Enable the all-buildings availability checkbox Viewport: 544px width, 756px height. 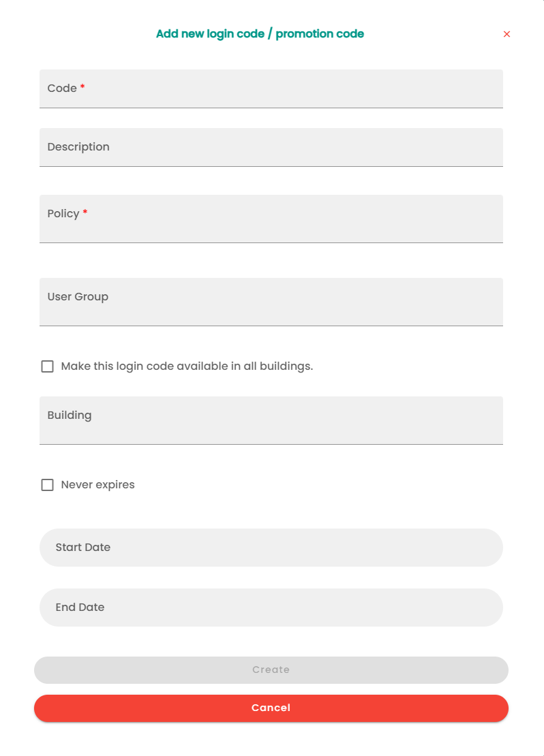pyautogui.click(x=47, y=366)
